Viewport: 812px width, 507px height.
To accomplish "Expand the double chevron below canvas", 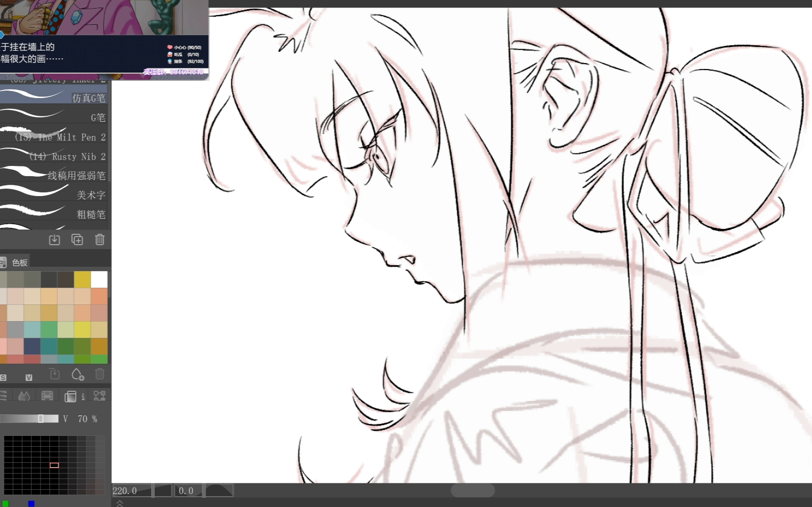I will point(120,503).
